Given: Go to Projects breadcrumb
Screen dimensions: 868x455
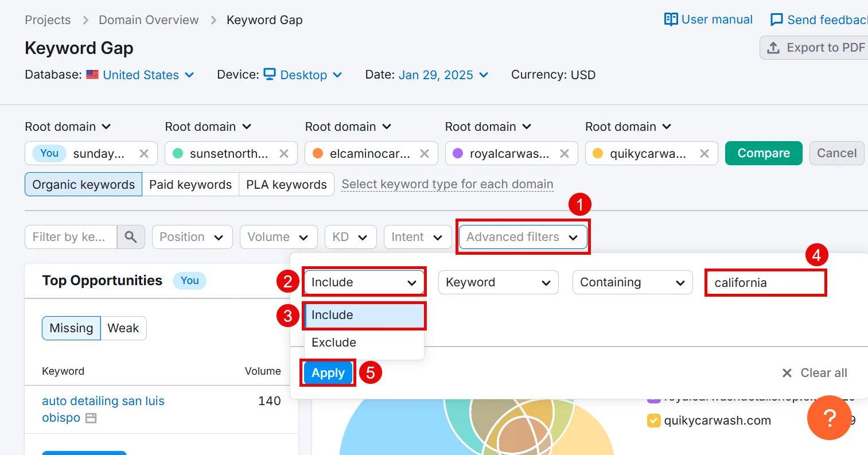Looking at the screenshot, I should click(48, 20).
